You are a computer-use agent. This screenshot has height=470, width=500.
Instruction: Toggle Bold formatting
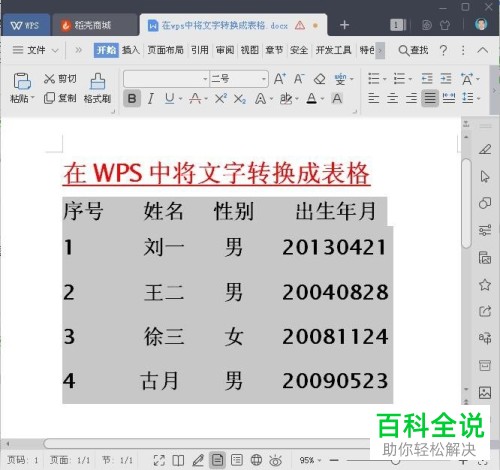pos(132,99)
